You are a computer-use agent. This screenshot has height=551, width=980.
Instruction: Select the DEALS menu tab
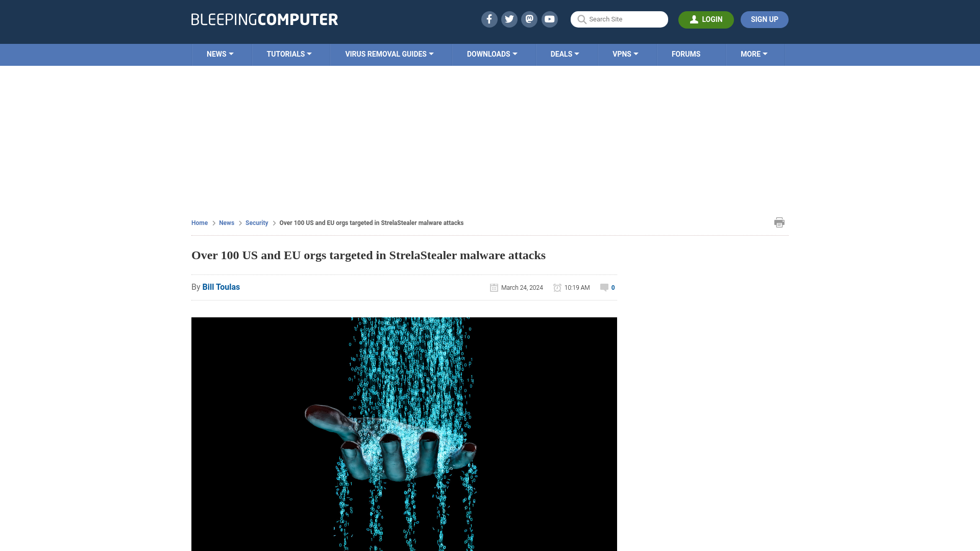(565, 54)
